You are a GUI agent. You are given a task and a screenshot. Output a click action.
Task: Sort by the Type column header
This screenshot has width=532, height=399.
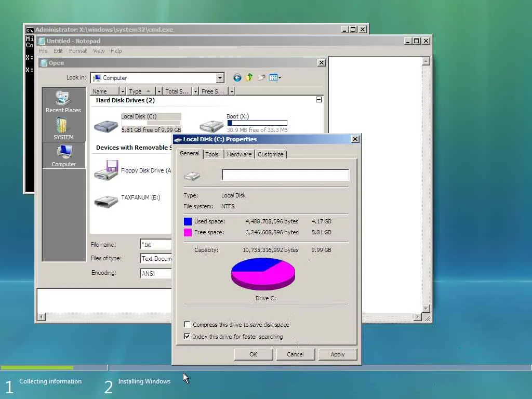pyautogui.click(x=141, y=91)
